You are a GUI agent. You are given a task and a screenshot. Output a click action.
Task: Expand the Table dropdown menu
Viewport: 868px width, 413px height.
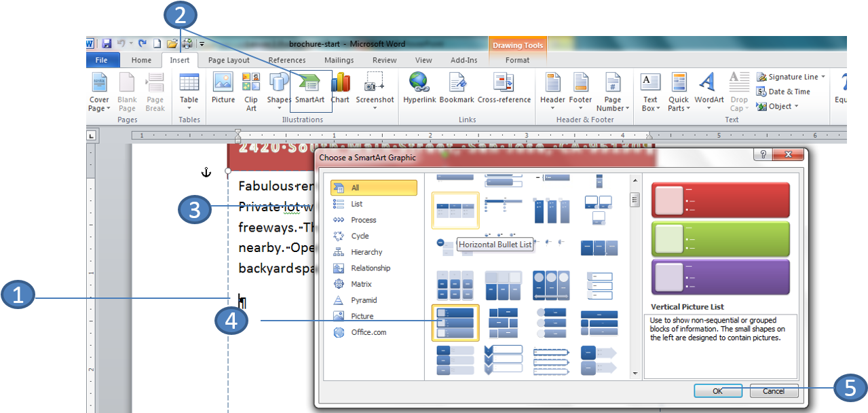[x=189, y=108]
